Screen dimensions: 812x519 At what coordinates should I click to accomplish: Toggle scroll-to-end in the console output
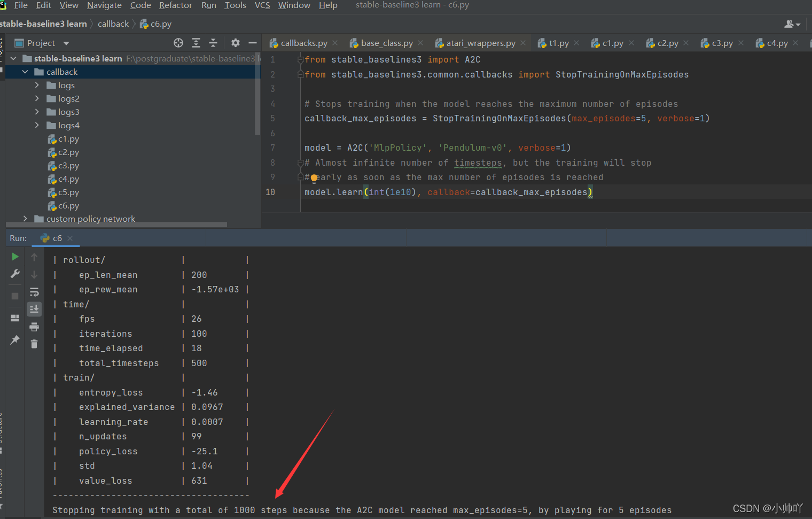coord(34,309)
